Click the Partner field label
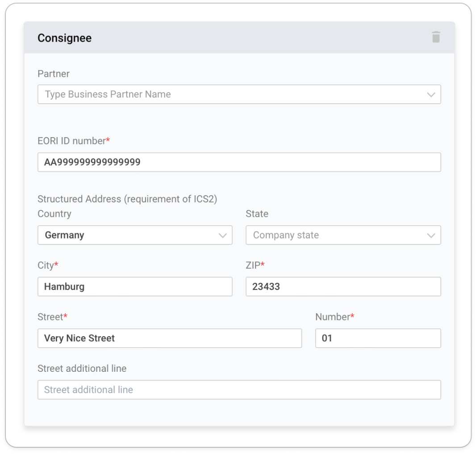476x454 pixels. tap(54, 74)
